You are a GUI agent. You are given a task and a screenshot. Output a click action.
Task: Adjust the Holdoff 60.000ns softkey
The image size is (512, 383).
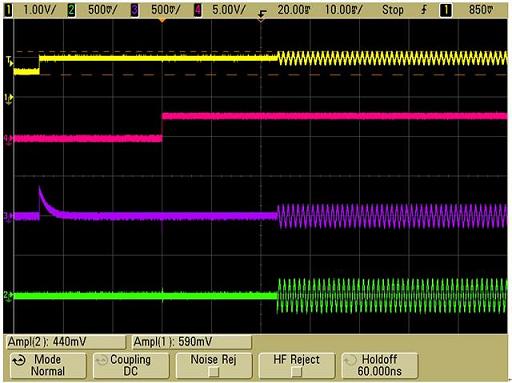click(380, 366)
